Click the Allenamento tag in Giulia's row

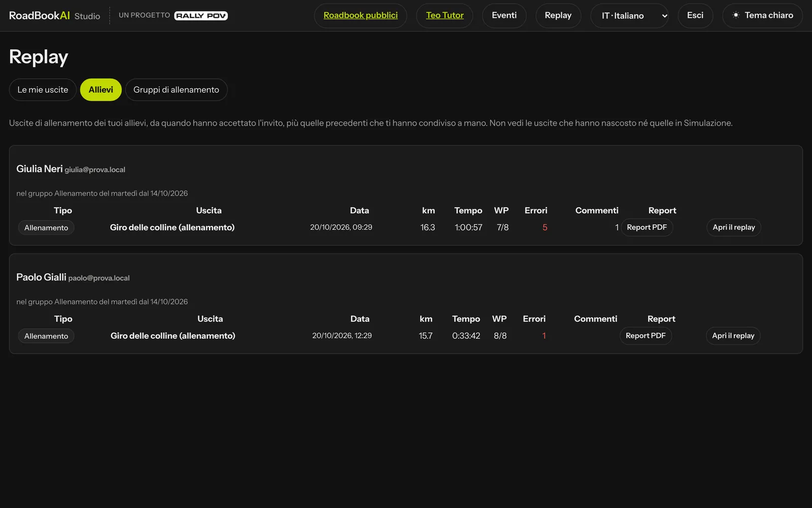pos(46,228)
